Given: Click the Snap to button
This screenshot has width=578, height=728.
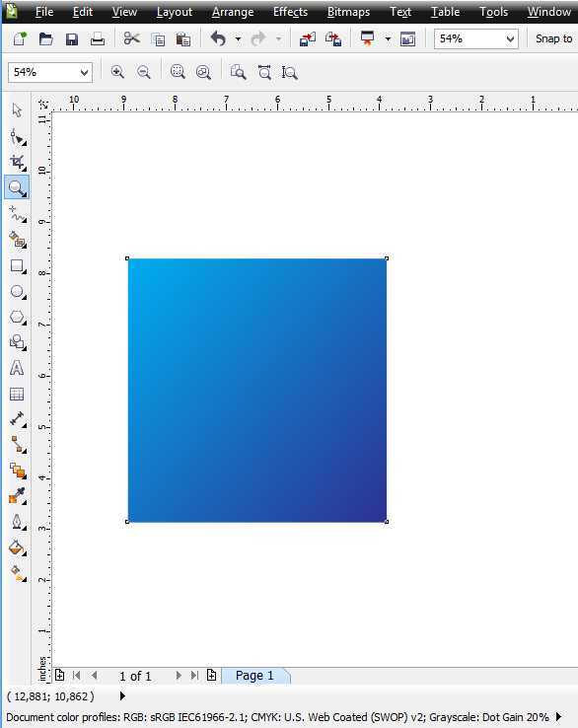Looking at the screenshot, I should point(553,38).
